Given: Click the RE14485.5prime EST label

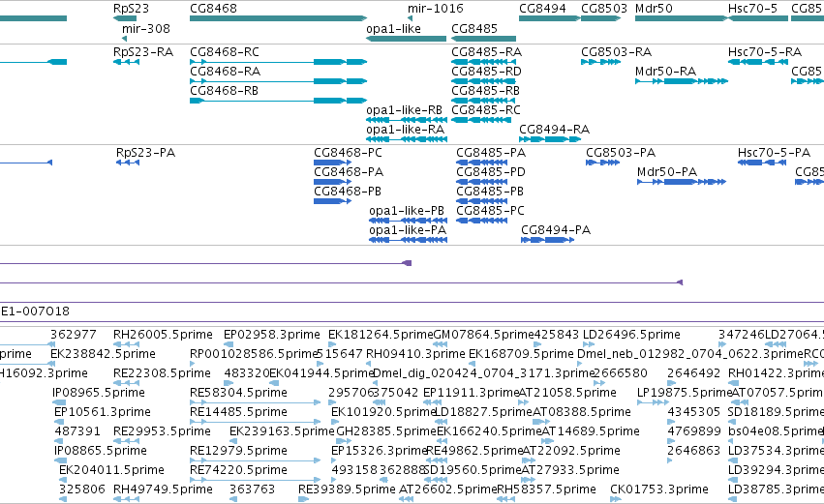Looking at the screenshot, I should [x=238, y=413].
